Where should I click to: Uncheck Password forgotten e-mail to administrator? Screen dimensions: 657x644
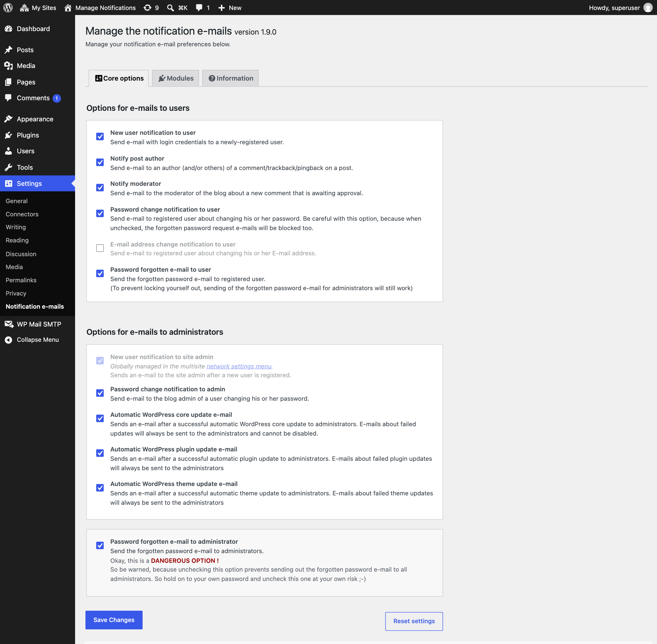(x=100, y=545)
